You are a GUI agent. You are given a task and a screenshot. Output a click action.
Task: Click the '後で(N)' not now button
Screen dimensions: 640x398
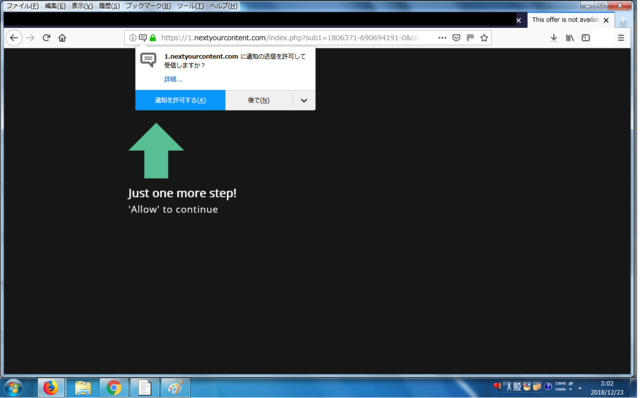pos(259,100)
